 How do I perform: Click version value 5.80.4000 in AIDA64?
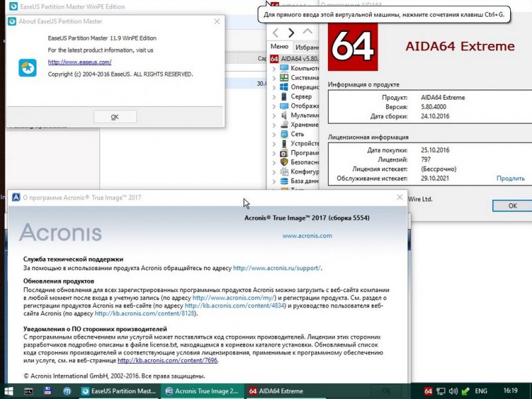(x=434, y=107)
